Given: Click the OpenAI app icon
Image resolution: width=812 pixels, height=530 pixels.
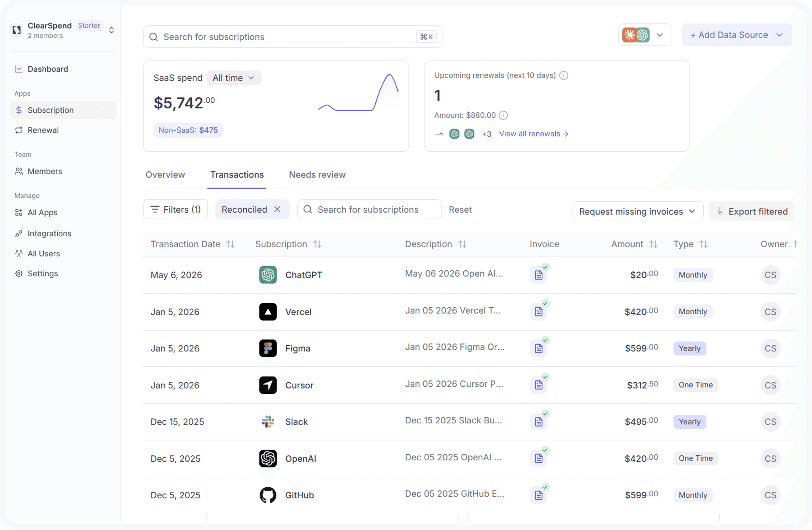Looking at the screenshot, I should 268,458.
